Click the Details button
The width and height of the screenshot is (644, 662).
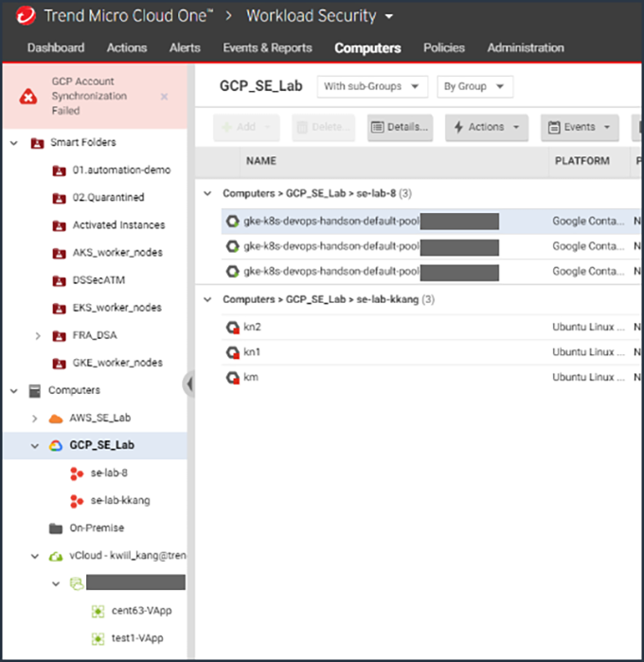(x=400, y=127)
